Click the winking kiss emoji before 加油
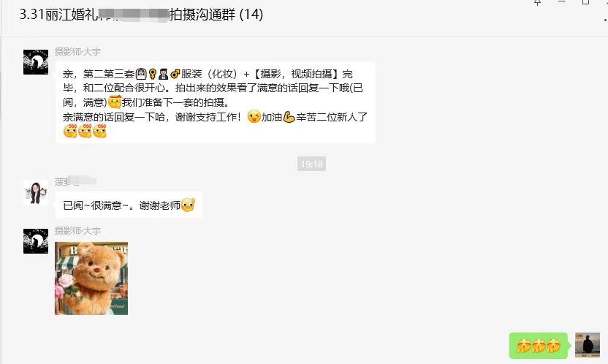The image size is (608, 364). (x=254, y=117)
